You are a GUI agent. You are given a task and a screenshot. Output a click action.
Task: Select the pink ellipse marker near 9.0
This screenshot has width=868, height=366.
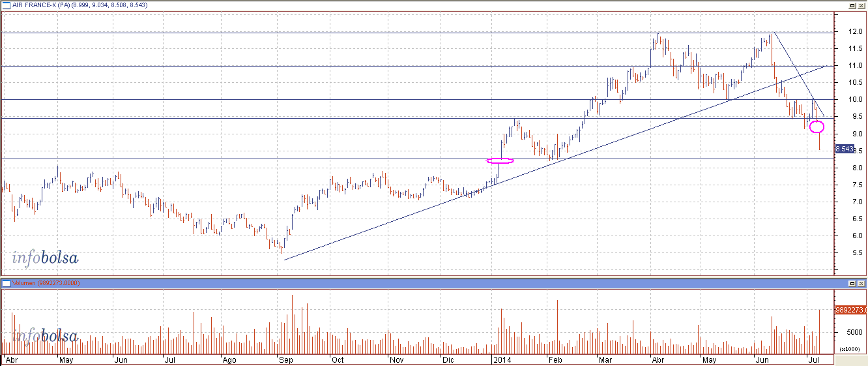click(817, 127)
